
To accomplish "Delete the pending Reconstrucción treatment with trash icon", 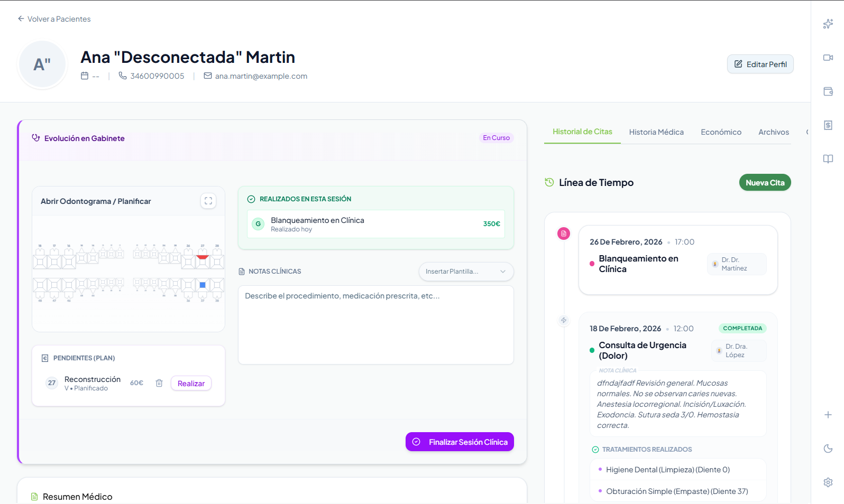I will tap(159, 383).
